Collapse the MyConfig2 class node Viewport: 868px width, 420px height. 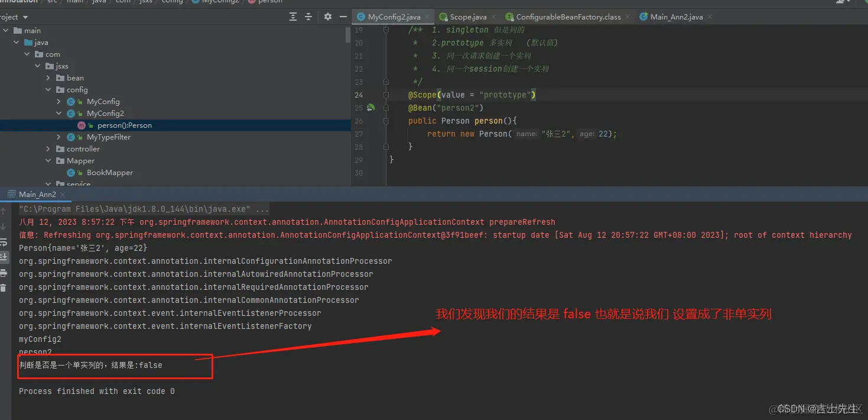pos(59,114)
